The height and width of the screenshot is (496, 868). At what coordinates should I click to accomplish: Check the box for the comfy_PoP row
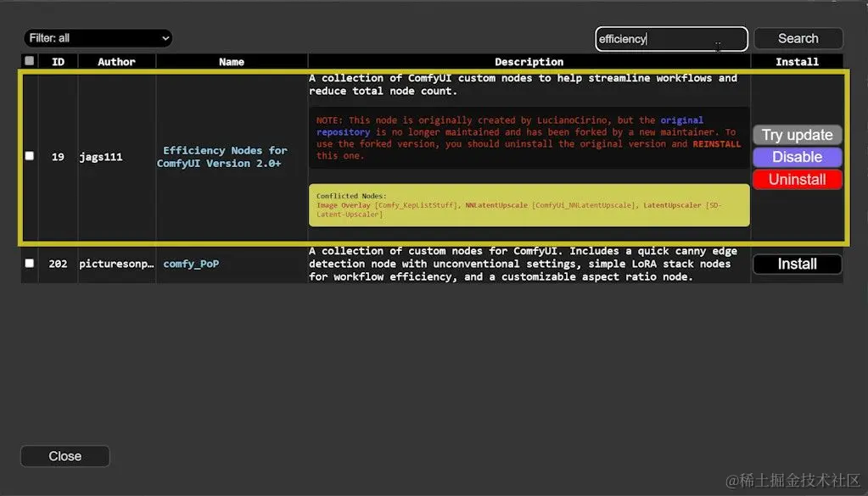click(30, 263)
